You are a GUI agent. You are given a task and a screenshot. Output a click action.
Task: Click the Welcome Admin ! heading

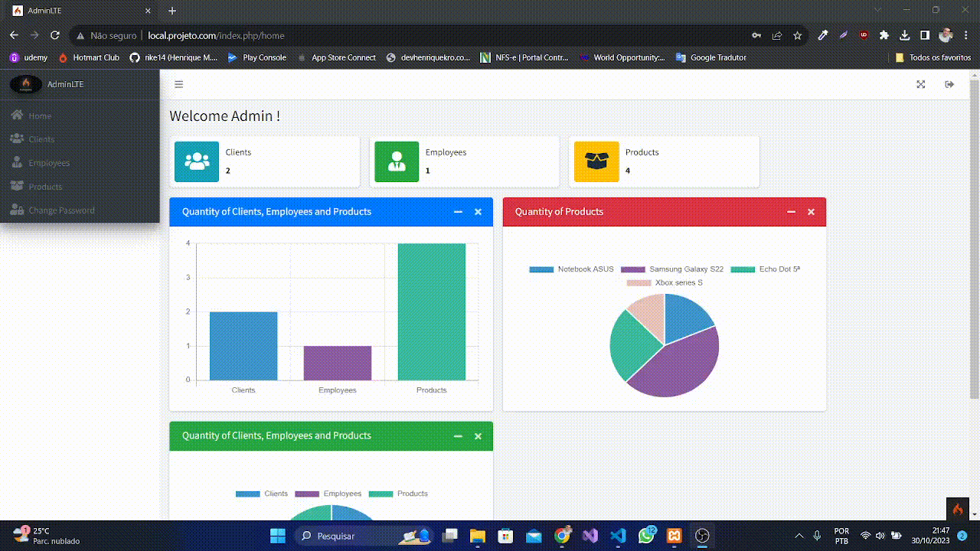(x=224, y=116)
